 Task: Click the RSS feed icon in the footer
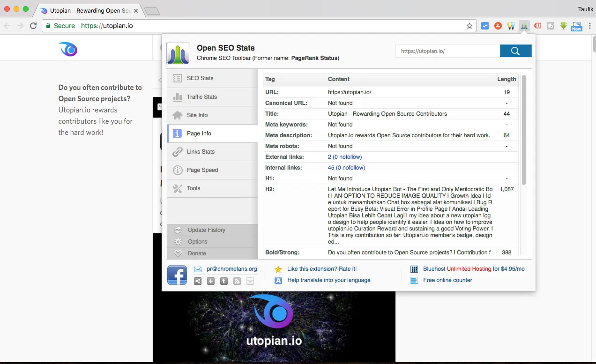[x=237, y=281]
